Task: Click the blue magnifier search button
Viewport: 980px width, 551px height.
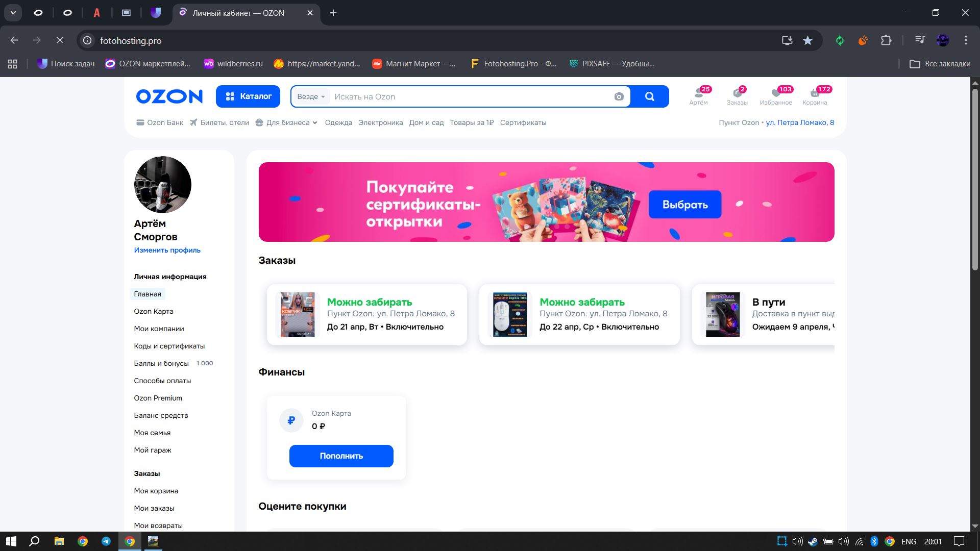Action: coord(649,96)
